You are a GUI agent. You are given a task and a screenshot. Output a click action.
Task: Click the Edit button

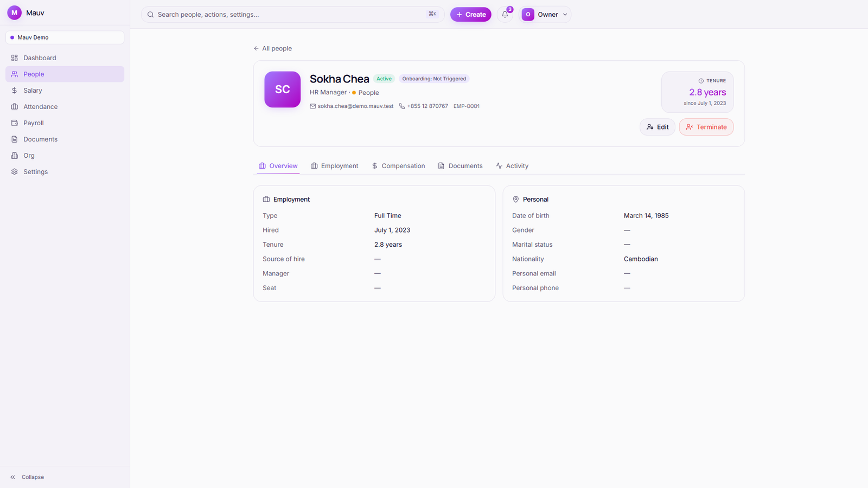pyautogui.click(x=658, y=127)
